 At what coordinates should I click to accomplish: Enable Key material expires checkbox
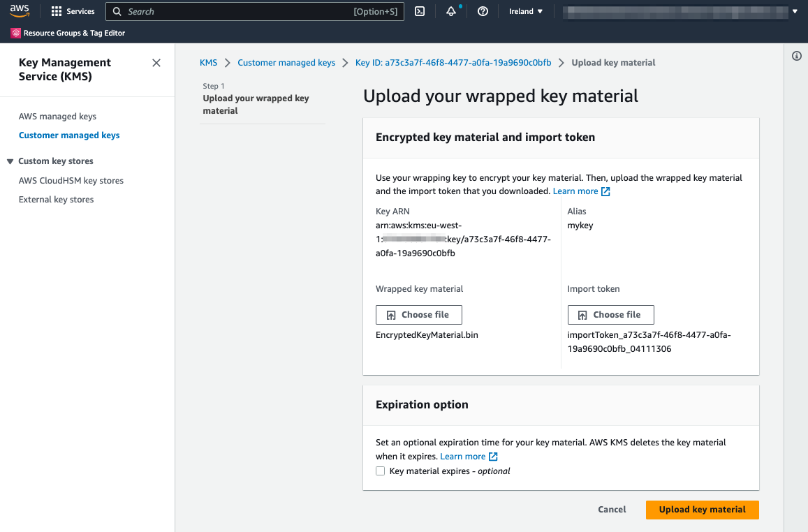pyautogui.click(x=381, y=471)
